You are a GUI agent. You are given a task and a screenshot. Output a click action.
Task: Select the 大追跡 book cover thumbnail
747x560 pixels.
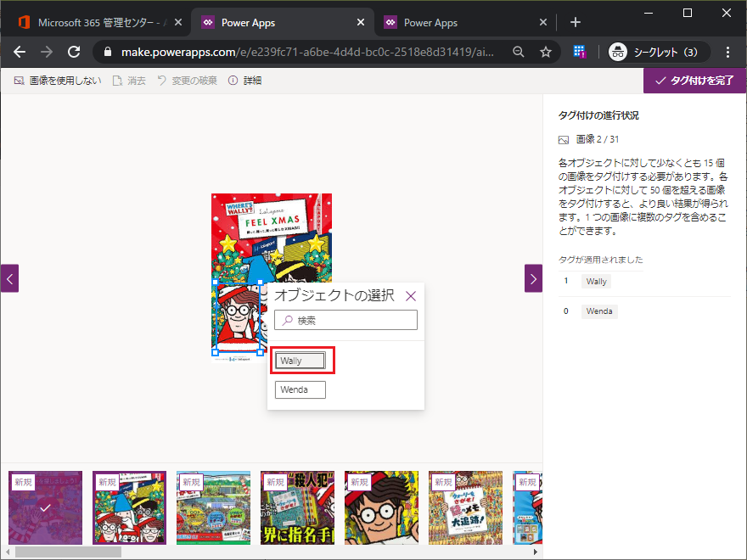(465, 507)
